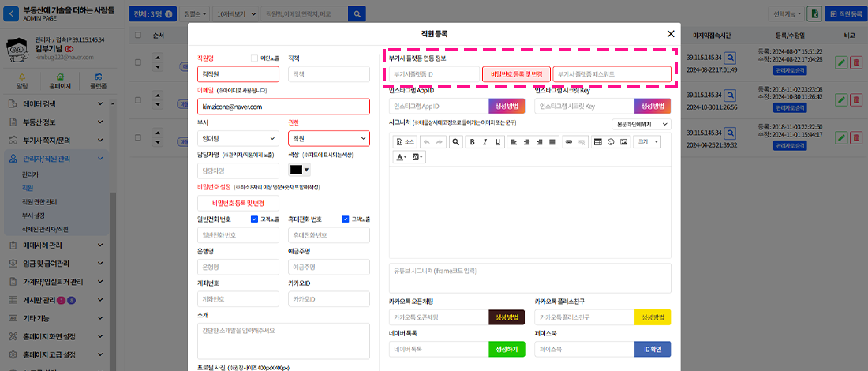Insert a table using the editor toolbar
Screen dimensions: 868x371
597,142
